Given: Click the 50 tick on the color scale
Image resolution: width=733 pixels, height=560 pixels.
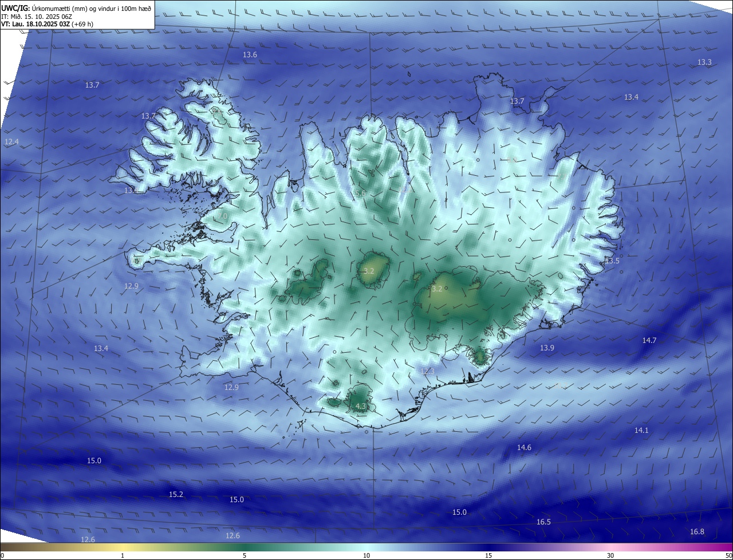Looking at the screenshot, I should pos(728,555).
